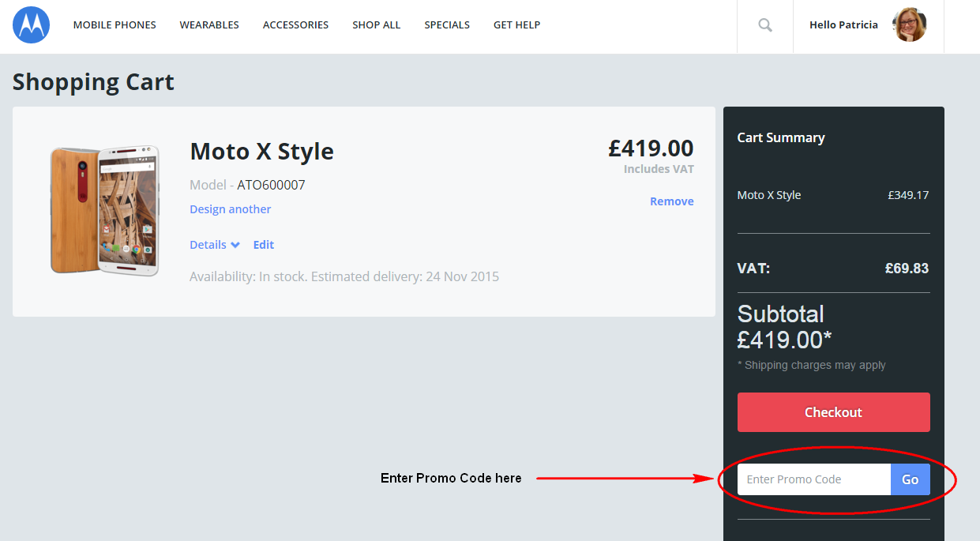This screenshot has height=541, width=980.
Task: Open the Wearables menu
Action: pos(209,25)
